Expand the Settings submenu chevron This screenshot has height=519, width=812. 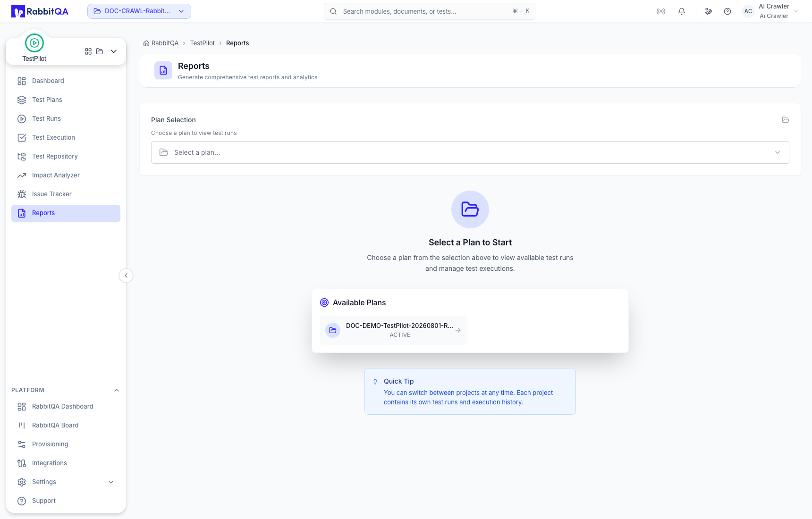pyautogui.click(x=111, y=482)
